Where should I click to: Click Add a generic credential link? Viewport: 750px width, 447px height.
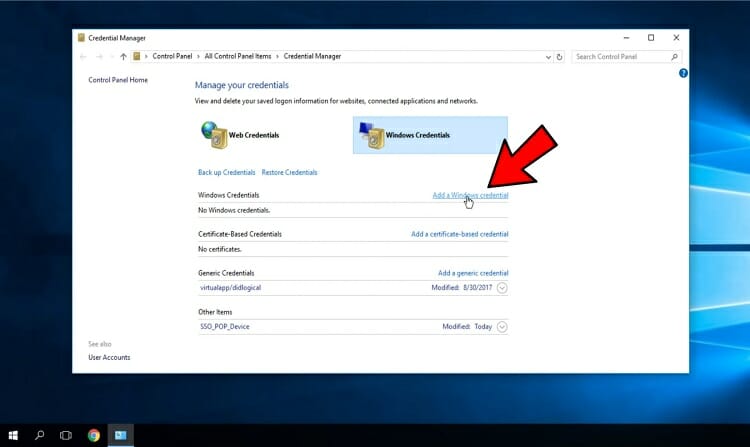tap(473, 273)
